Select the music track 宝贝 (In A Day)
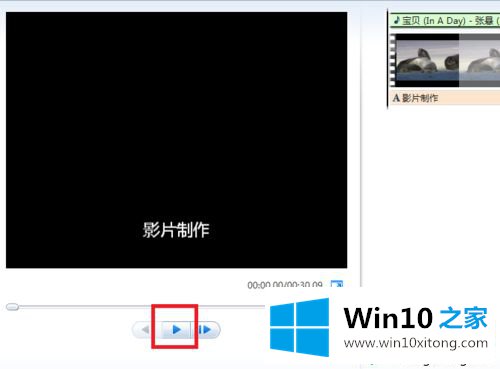 coord(445,21)
